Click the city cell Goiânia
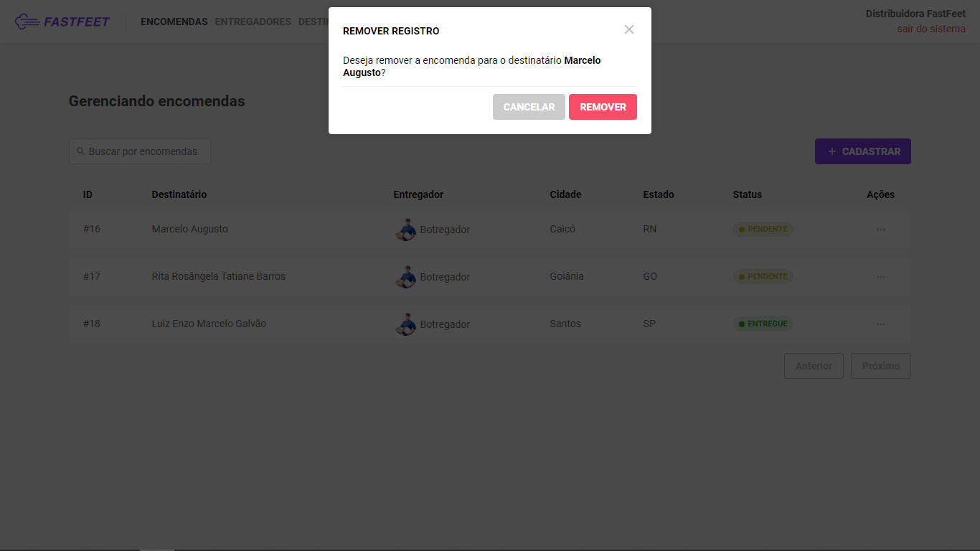Image resolution: width=980 pixels, height=551 pixels. (567, 276)
